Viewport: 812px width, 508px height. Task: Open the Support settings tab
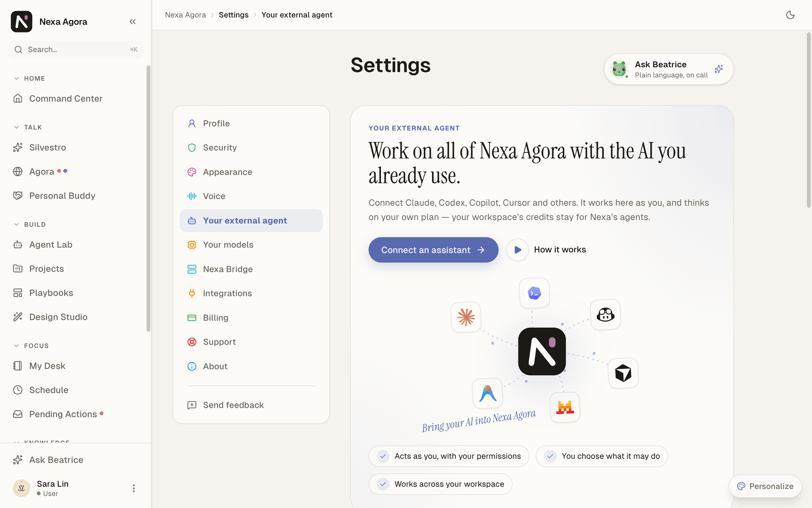pyautogui.click(x=251, y=342)
